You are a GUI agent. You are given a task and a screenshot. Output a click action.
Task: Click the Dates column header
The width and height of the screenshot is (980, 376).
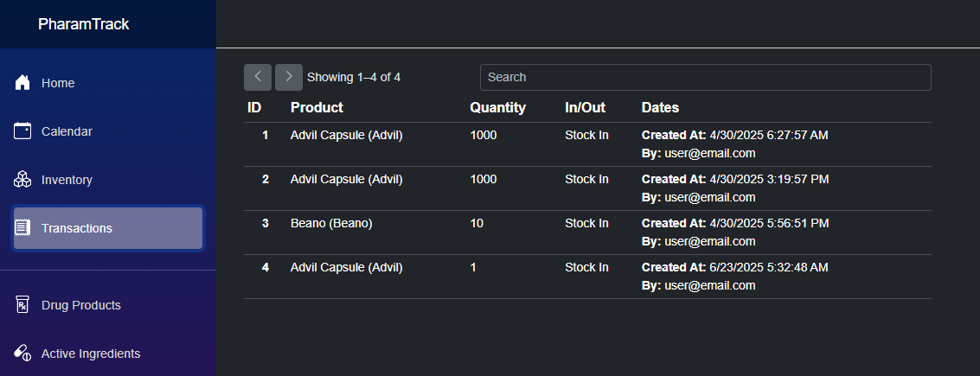pos(660,108)
